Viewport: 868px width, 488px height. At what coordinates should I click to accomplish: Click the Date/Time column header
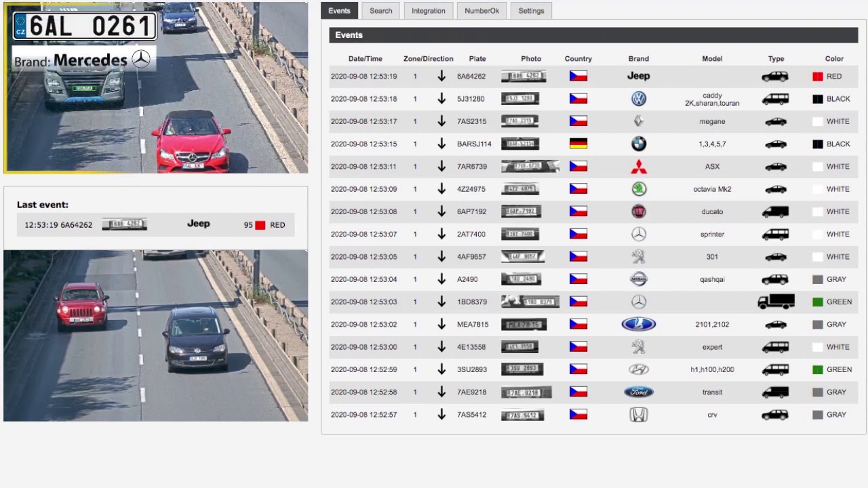click(366, 59)
